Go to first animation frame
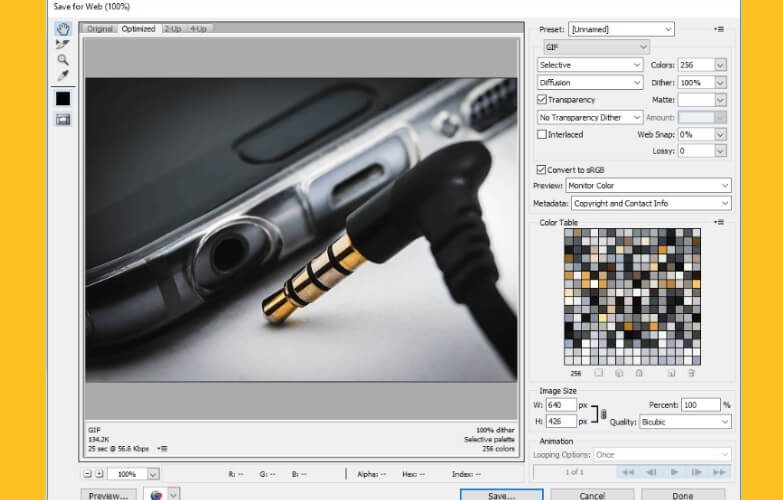 click(x=628, y=472)
